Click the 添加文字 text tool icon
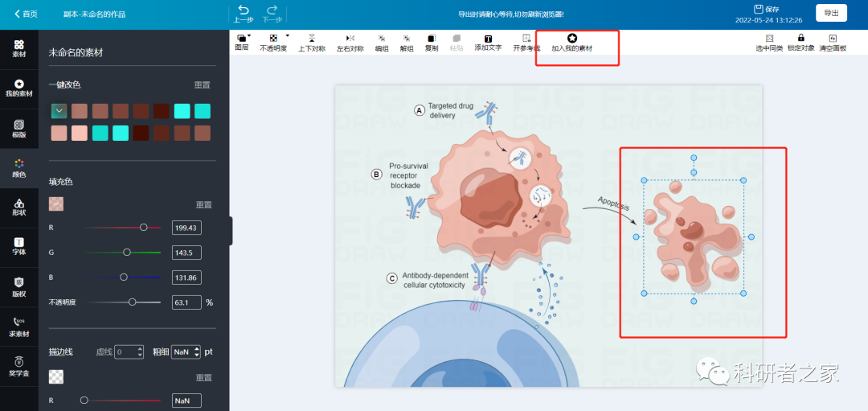The width and height of the screenshot is (868, 411). (488, 39)
